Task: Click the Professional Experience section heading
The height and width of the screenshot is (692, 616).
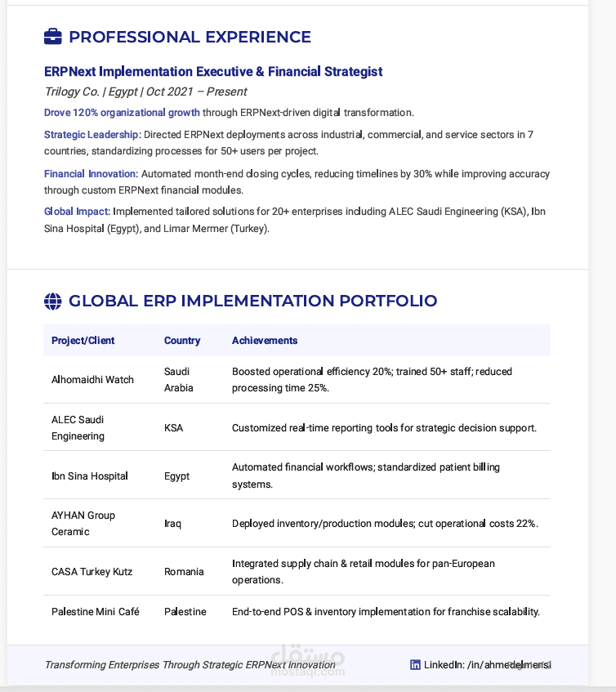Action: click(x=190, y=37)
